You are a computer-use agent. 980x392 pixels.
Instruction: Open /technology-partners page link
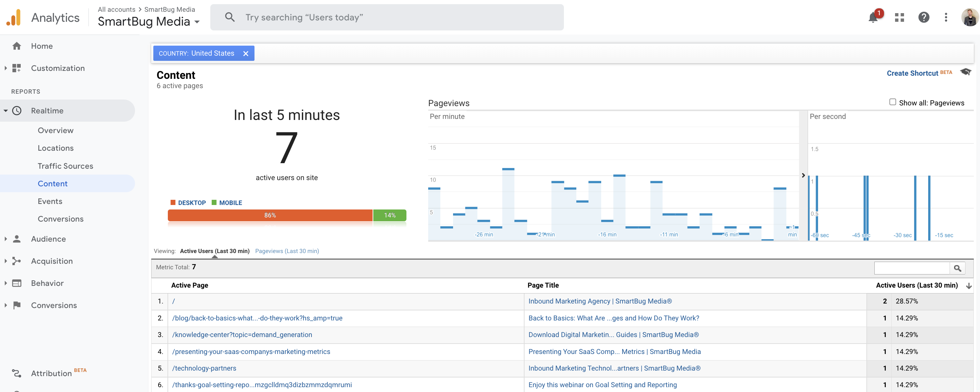[204, 368]
